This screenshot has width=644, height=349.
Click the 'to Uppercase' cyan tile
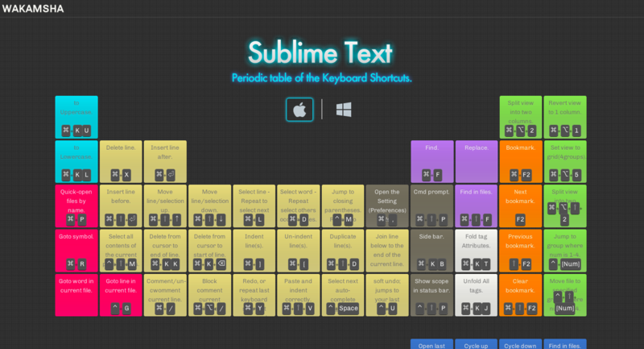click(x=76, y=117)
